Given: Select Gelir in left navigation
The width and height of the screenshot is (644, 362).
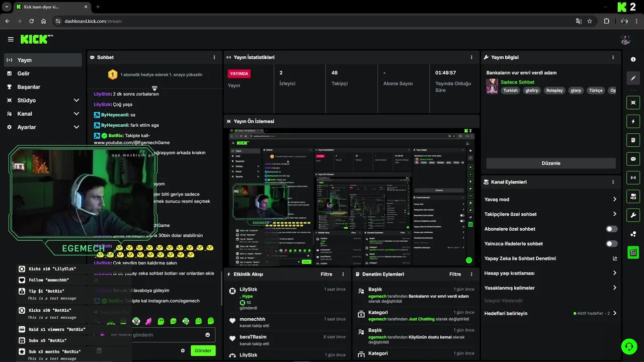Looking at the screenshot, I should tap(43, 73).
